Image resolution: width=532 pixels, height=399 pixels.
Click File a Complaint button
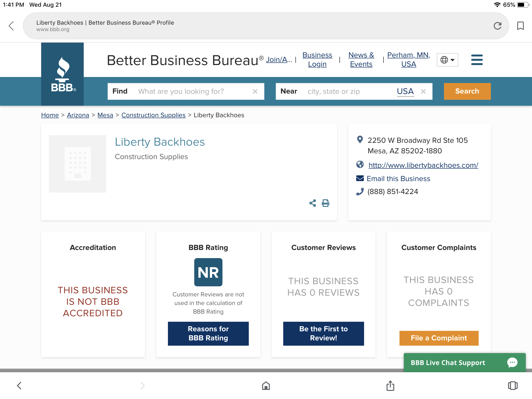click(439, 338)
